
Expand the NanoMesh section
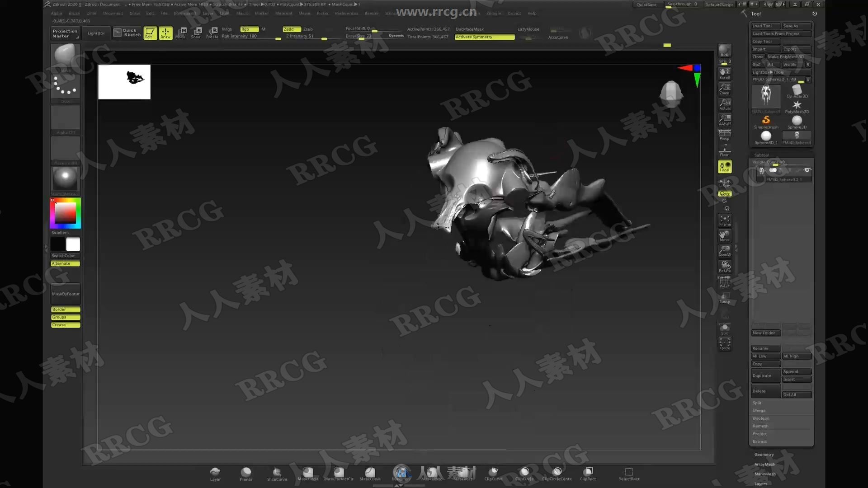(x=765, y=474)
